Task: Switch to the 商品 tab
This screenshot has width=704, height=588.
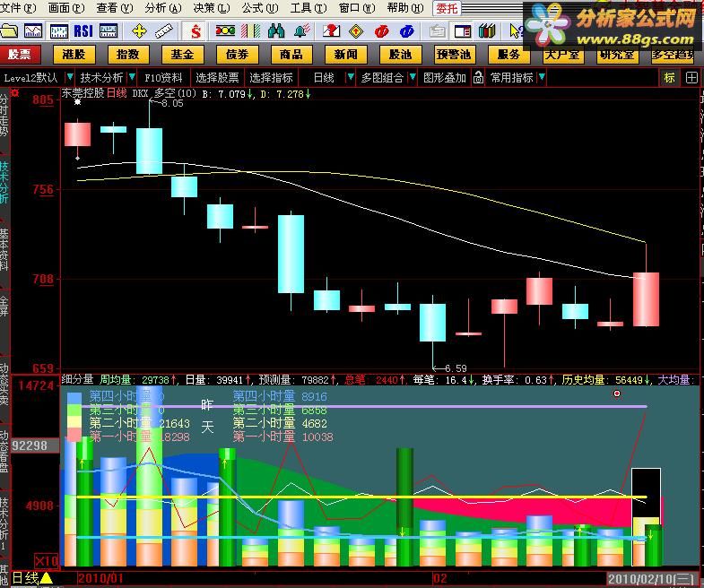Action: tap(291, 55)
